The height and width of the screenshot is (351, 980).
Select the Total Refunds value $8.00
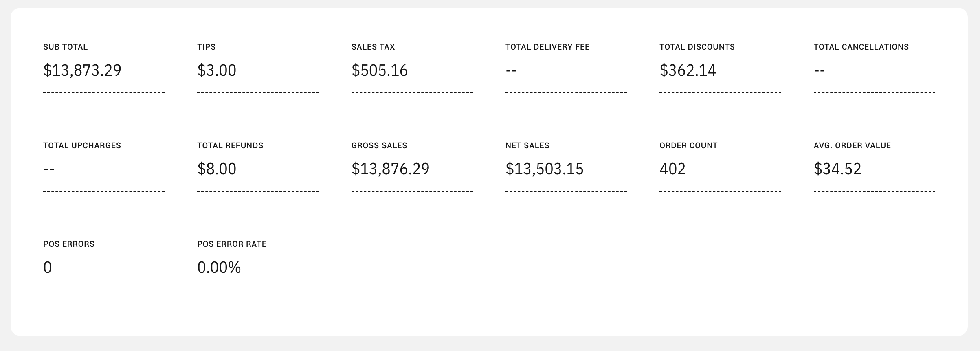click(x=217, y=169)
